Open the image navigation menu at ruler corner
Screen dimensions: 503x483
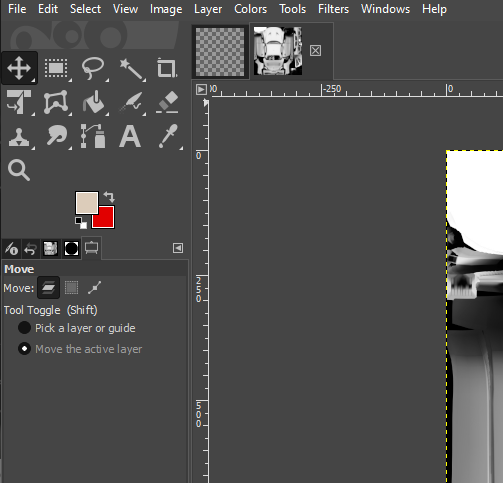(201, 89)
